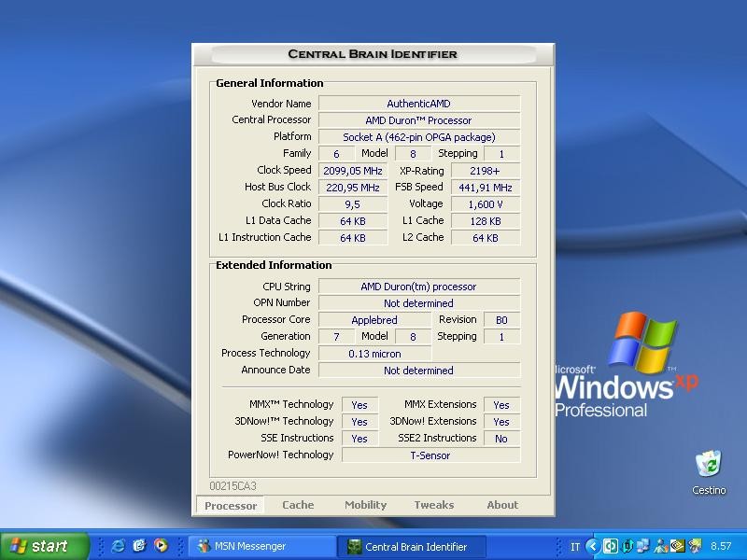Click the Process Technology value 0.13 micron
Screen dimensions: 747x560
[375, 354]
